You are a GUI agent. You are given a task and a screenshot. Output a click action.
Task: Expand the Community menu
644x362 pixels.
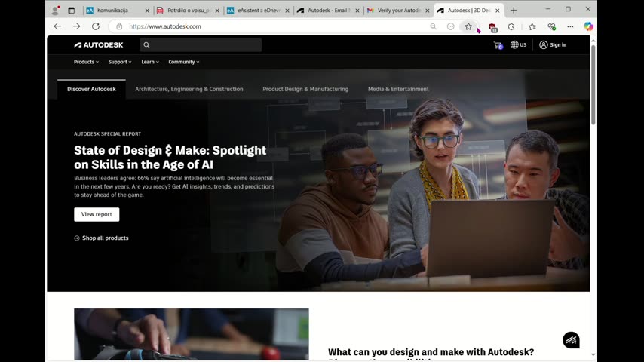(x=183, y=62)
